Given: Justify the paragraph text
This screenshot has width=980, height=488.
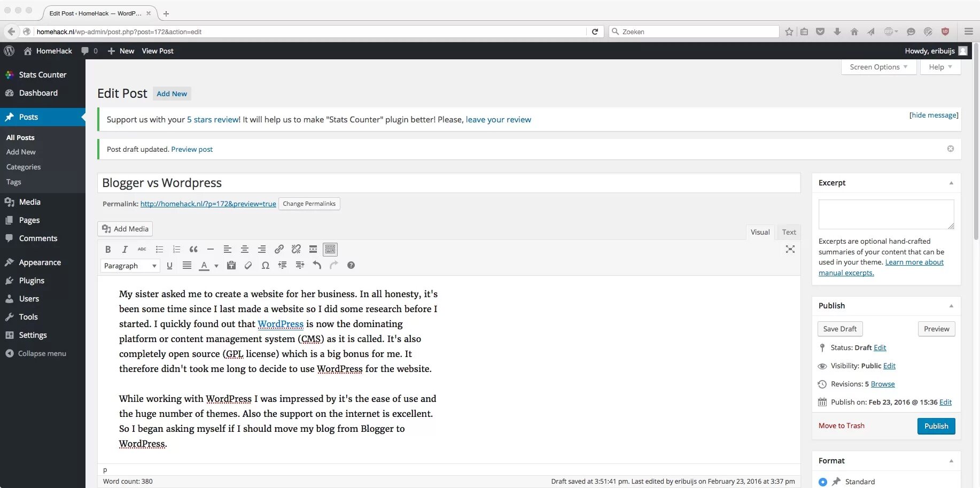Looking at the screenshot, I should coord(186,265).
